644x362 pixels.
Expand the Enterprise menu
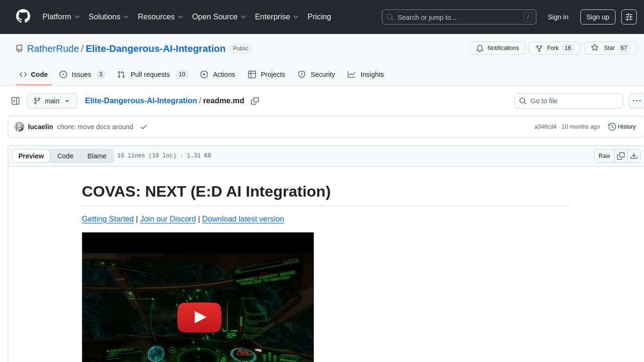click(277, 17)
